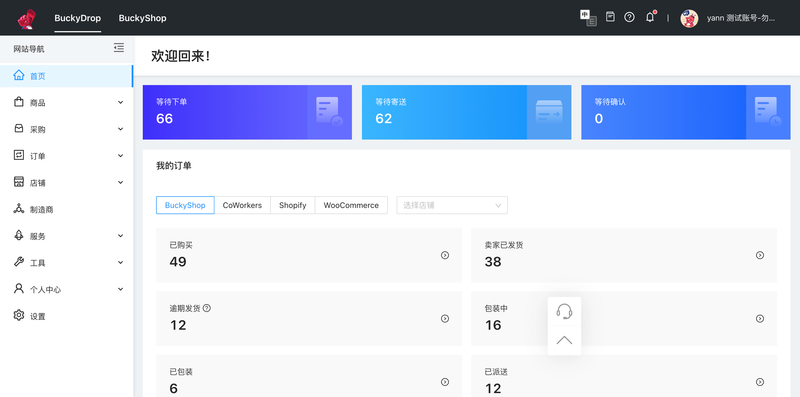The width and height of the screenshot is (800, 397).
Task: Expand the 服务 chevron
Action: pos(120,236)
